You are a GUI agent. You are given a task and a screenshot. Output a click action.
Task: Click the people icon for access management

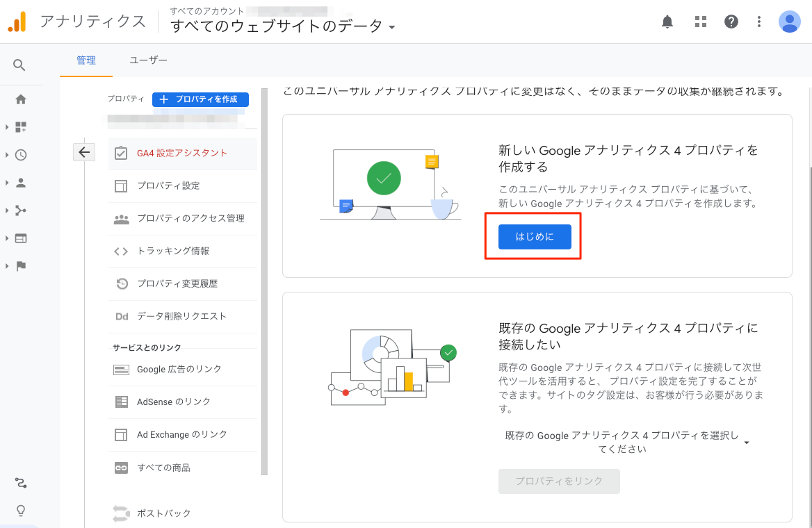[121, 219]
